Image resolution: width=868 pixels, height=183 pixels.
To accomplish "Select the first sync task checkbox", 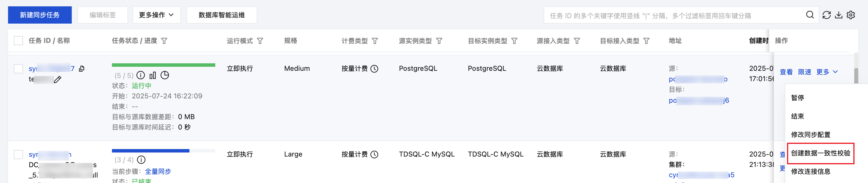I will click(x=18, y=69).
